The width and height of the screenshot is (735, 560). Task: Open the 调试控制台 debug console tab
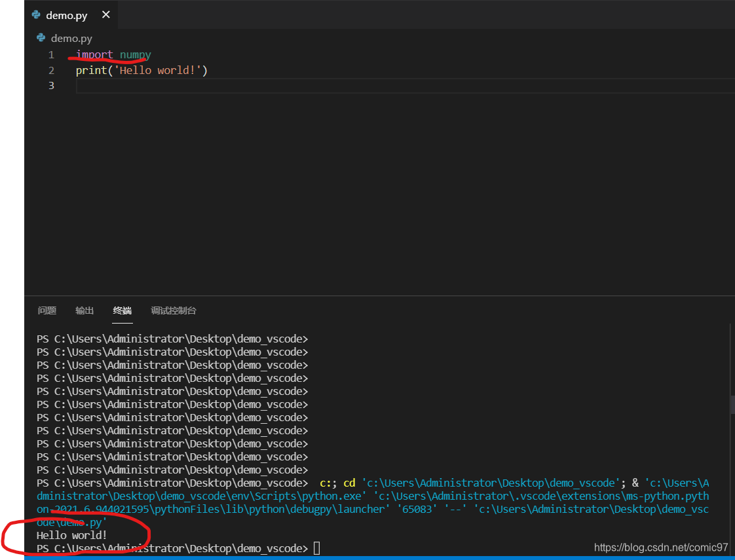pos(174,310)
